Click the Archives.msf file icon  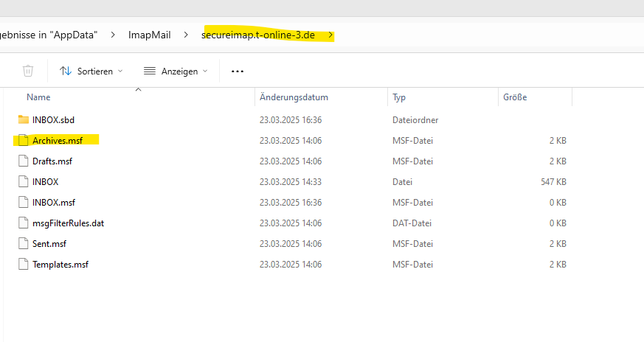[x=24, y=141]
